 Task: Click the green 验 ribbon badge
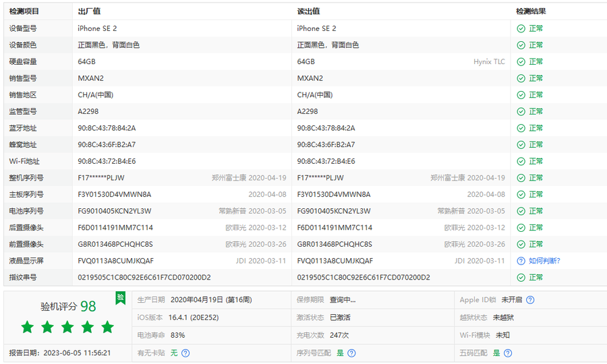pos(121,298)
